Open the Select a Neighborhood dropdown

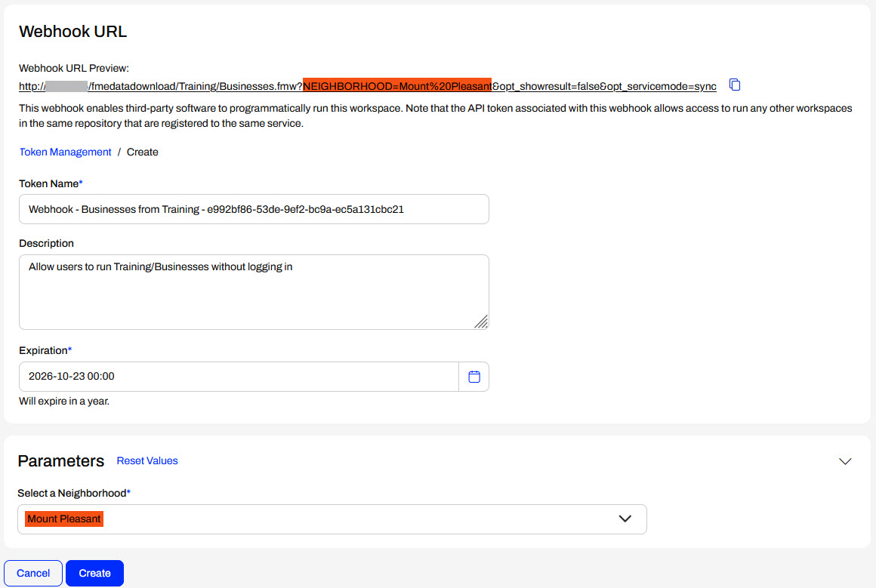tap(332, 519)
